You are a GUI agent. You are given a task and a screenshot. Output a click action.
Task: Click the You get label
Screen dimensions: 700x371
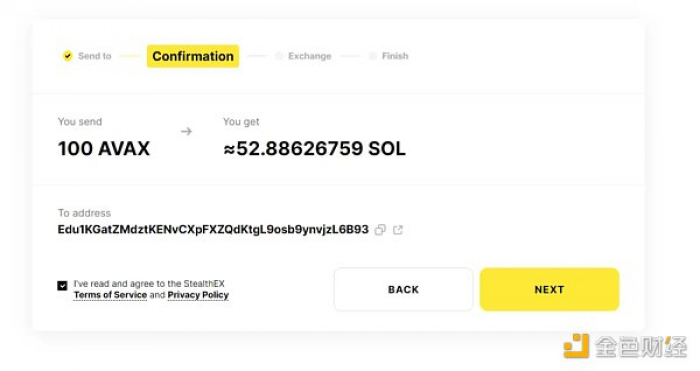coord(241,122)
